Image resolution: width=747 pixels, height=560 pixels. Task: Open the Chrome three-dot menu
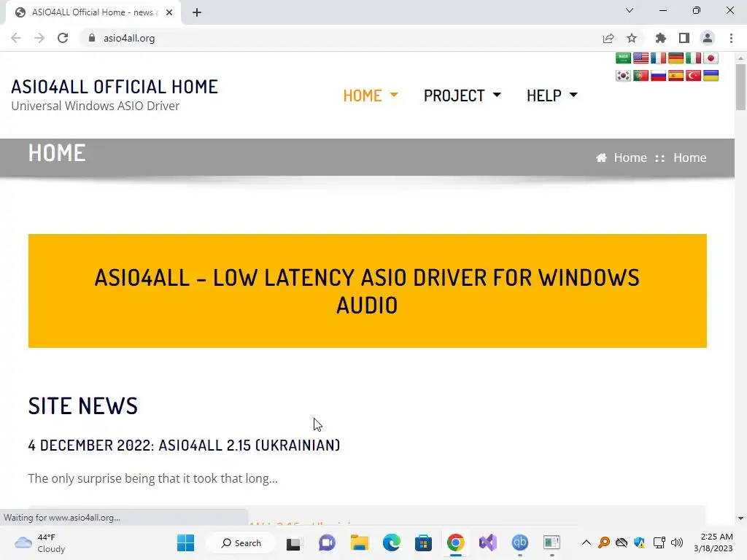coord(731,38)
